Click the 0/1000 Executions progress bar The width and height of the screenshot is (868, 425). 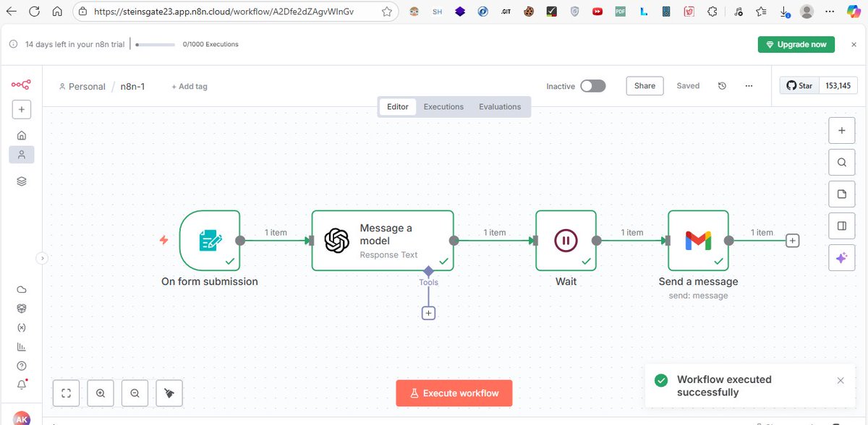[x=156, y=44]
